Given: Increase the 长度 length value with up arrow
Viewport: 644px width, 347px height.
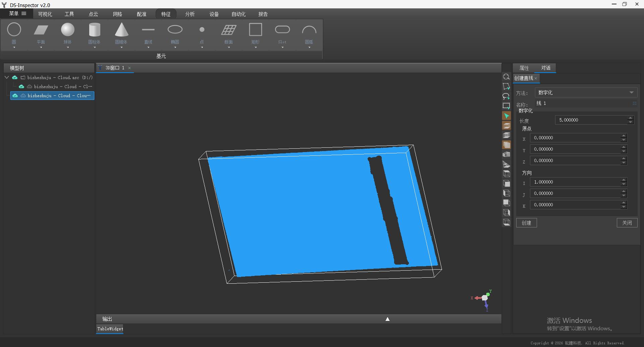Looking at the screenshot, I should pyautogui.click(x=631, y=118).
